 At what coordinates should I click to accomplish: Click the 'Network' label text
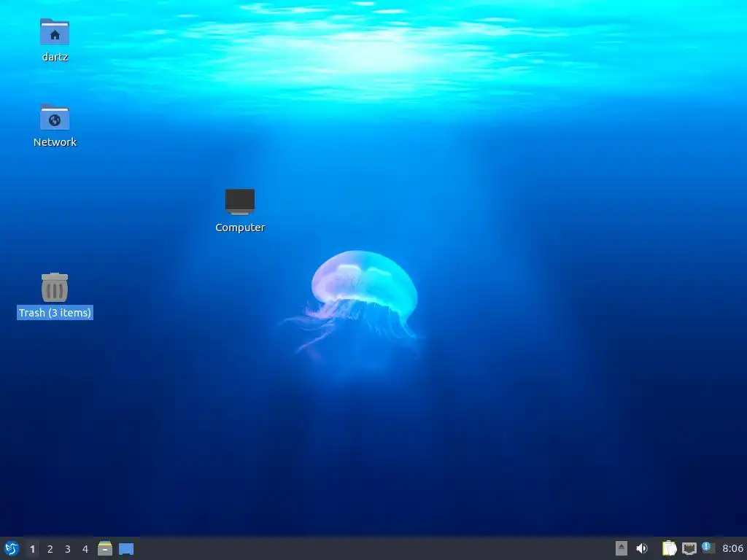55,142
